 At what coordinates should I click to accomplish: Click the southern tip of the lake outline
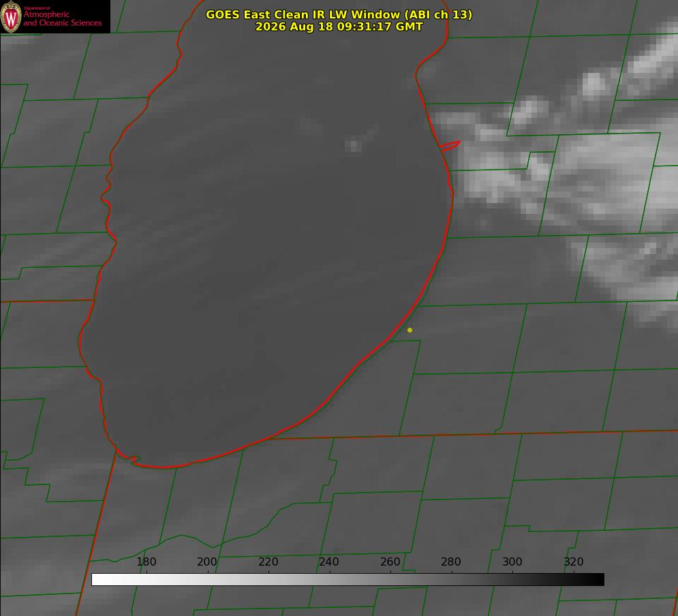coord(166,467)
